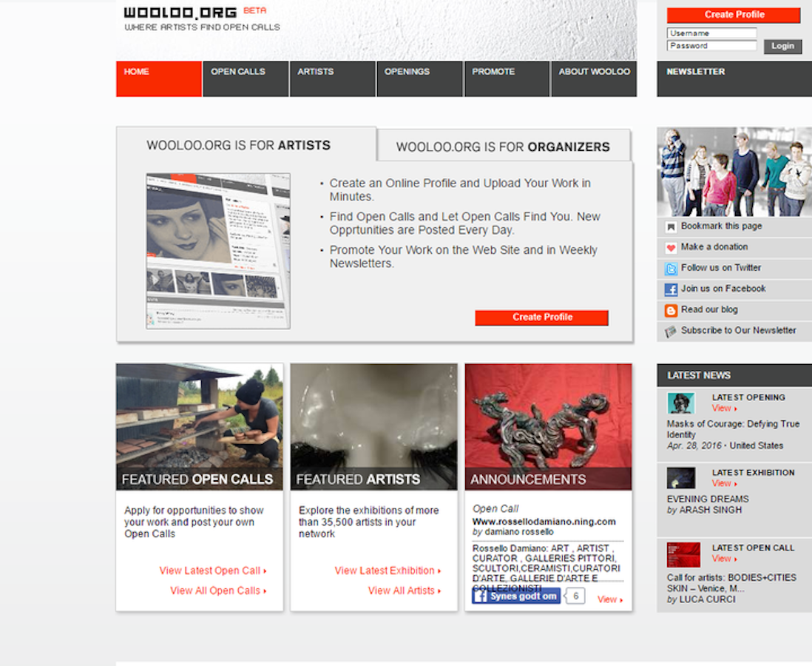
Task: Follow the View All Artists link
Action: pyautogui.click(x=404, y=591)
